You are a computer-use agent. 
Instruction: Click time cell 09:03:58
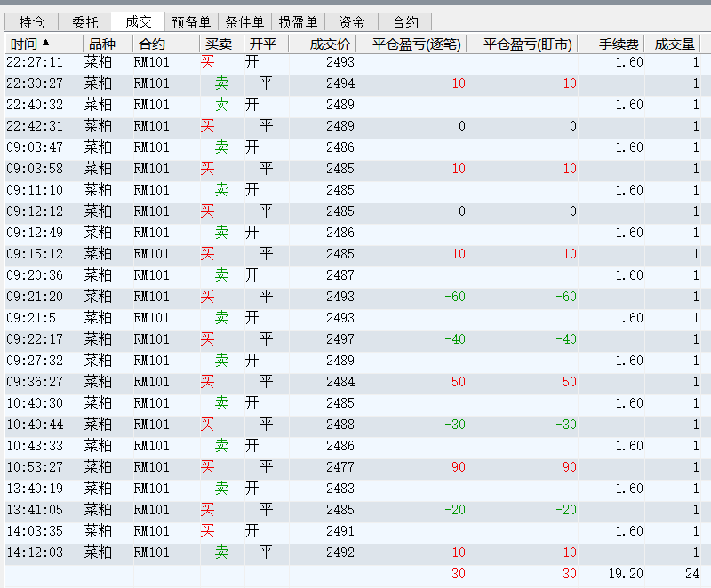(x=35, y=169)
